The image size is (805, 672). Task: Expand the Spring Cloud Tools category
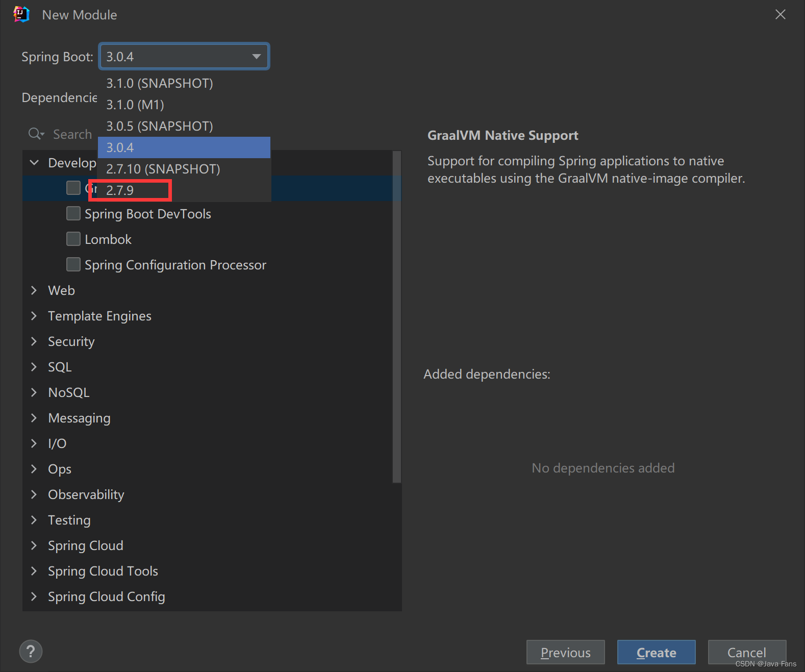34,571
